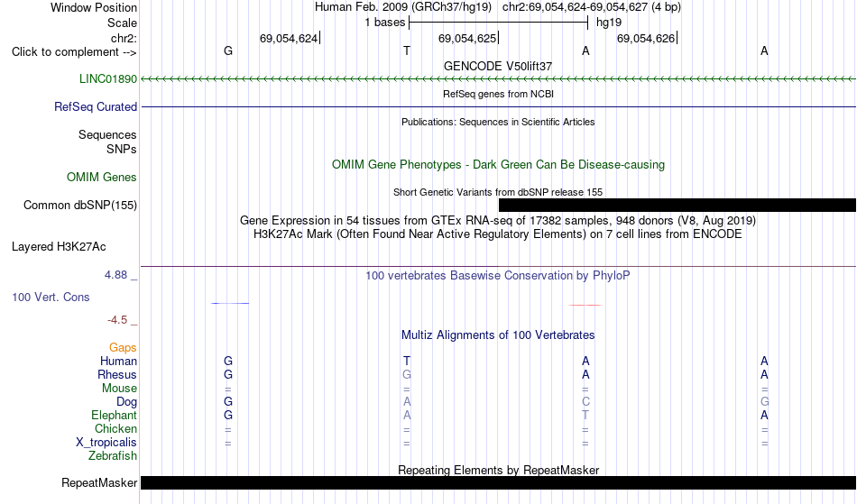
Task: Click the LINC01890 green arrowed gene line
Action: click(498, 79)
